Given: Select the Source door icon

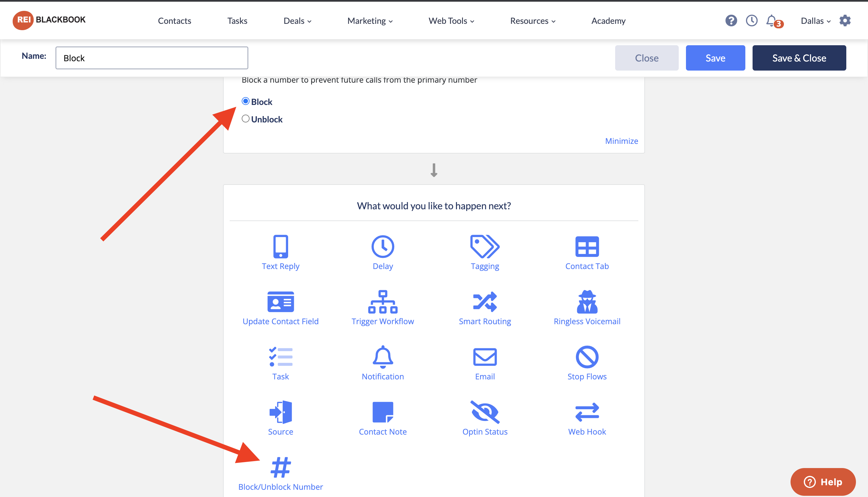Looking at the screenshot, I should 280,412.
